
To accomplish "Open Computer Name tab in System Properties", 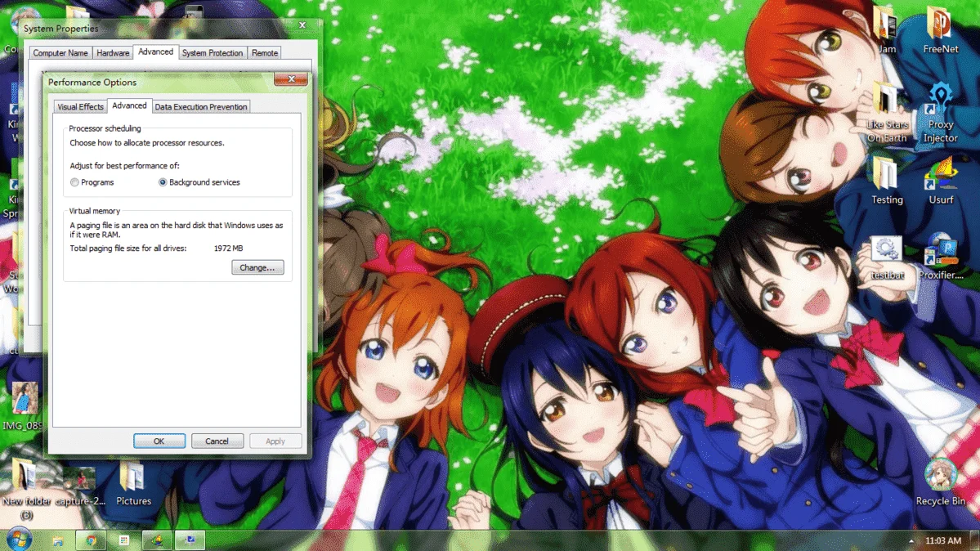I will (60, 53).
